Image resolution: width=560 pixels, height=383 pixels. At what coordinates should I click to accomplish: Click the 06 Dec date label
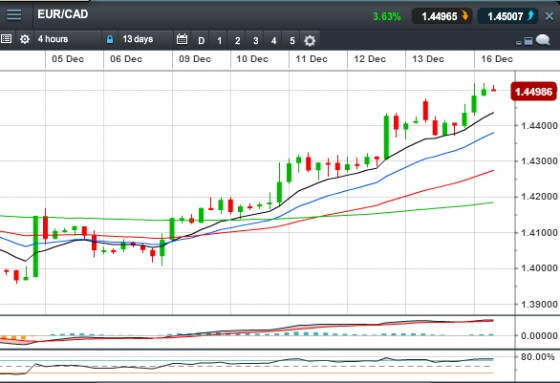[x=126, y=59]
